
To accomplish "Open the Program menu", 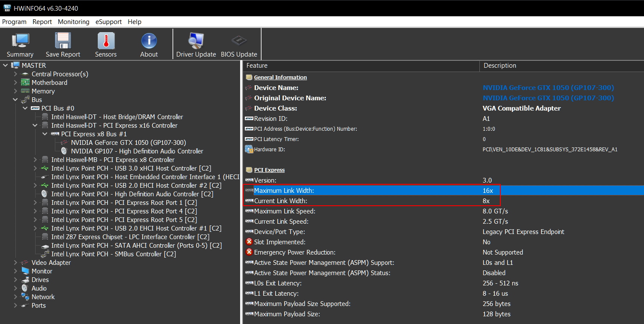I will click(x=14, y=21).
